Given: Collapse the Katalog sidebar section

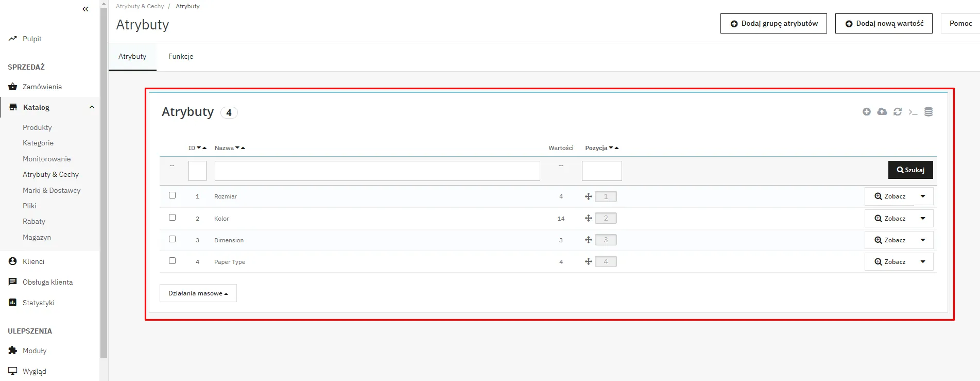Looking at the screenshot, I should (x=92, y=107).
